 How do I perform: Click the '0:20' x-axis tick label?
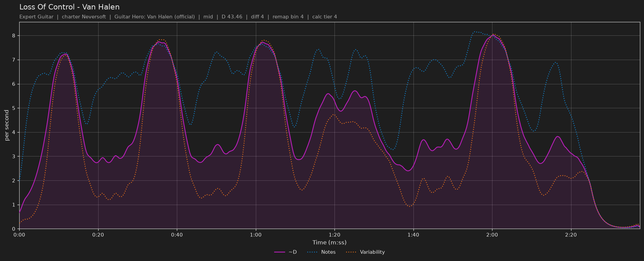(x=98, y=235)
